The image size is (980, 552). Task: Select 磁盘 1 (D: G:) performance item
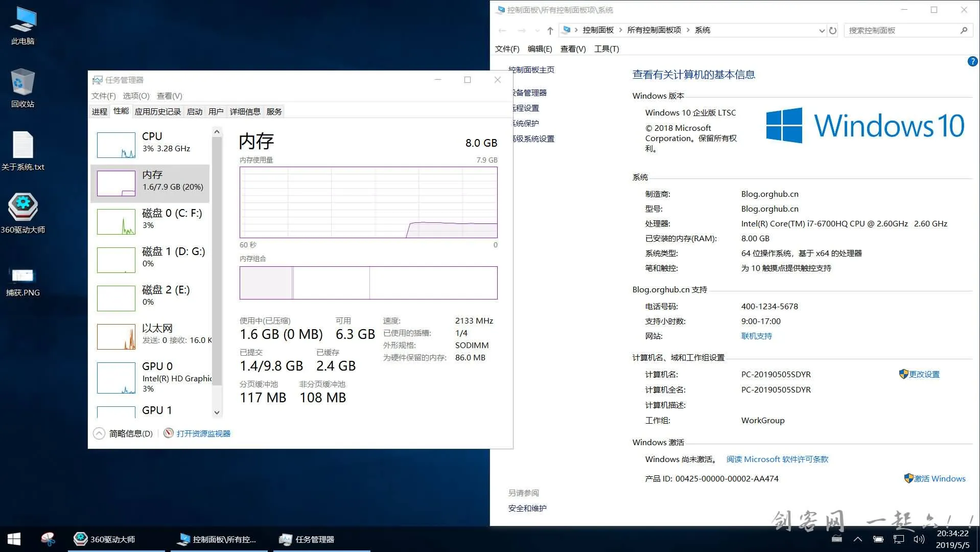[151, 260]
